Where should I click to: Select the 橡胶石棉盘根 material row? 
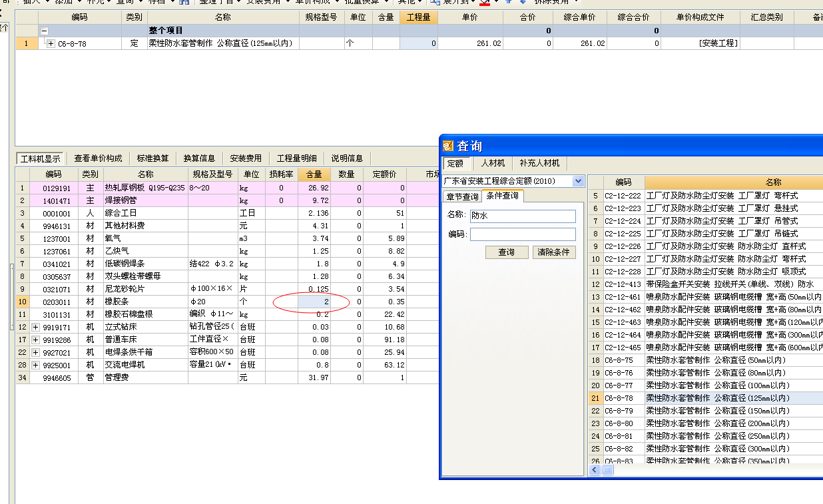pyautogui.click(x=226, y=314)
